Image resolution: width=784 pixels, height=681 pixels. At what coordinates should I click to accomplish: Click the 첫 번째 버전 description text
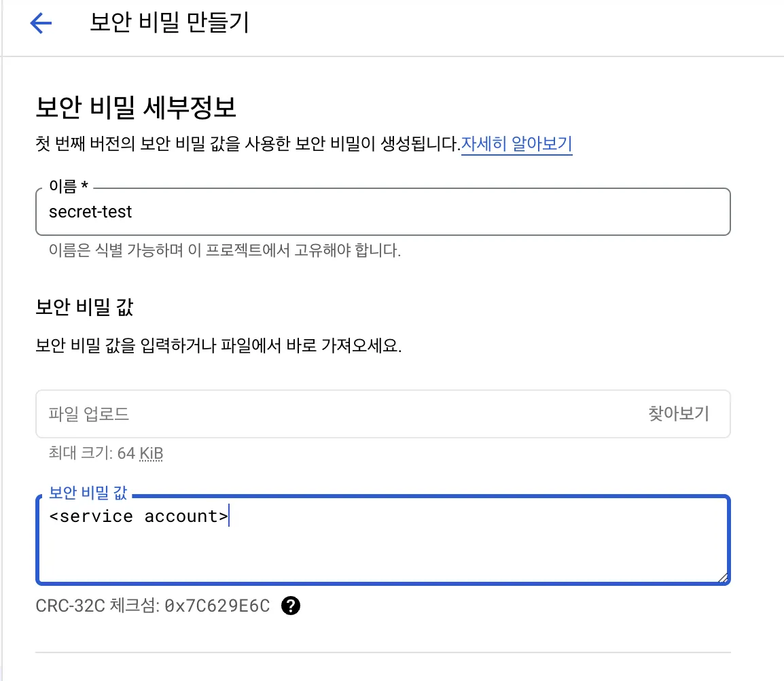click(247, 144)
